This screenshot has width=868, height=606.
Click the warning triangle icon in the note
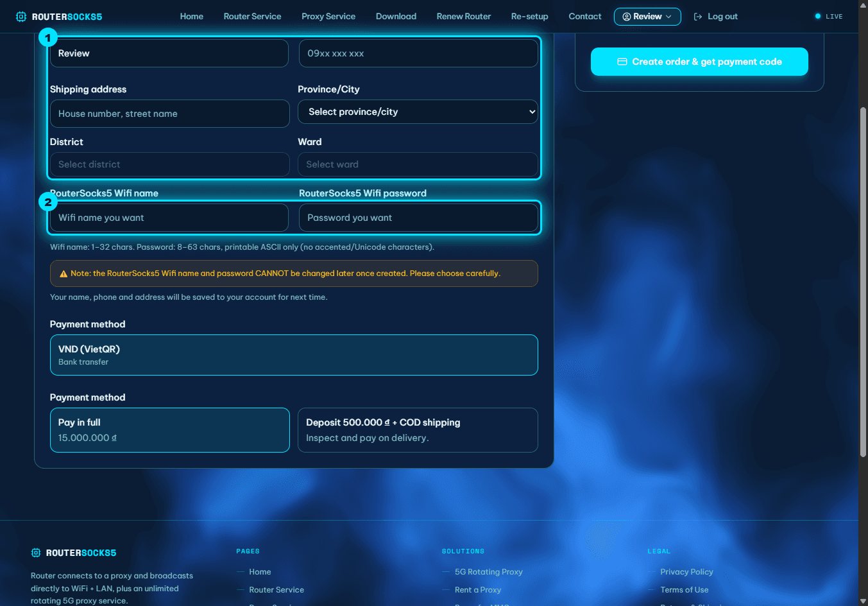(x=64, y=273)
